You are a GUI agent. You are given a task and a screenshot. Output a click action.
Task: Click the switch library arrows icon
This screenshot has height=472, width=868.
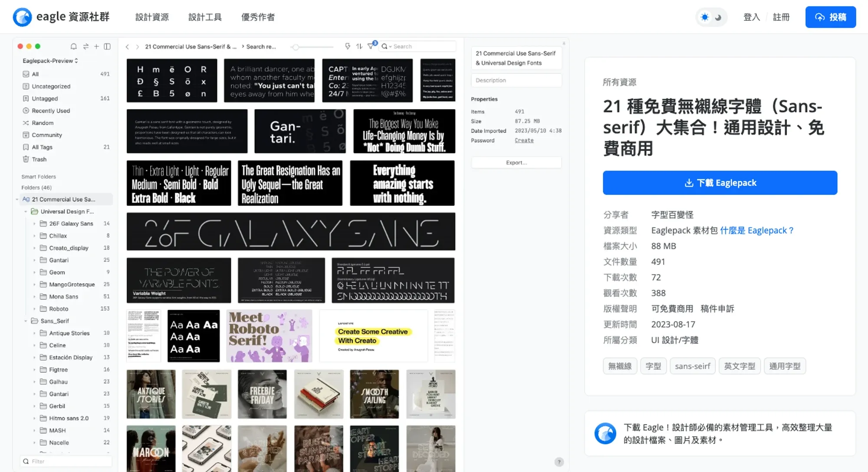pyautogui.click(x=85, y=46)
